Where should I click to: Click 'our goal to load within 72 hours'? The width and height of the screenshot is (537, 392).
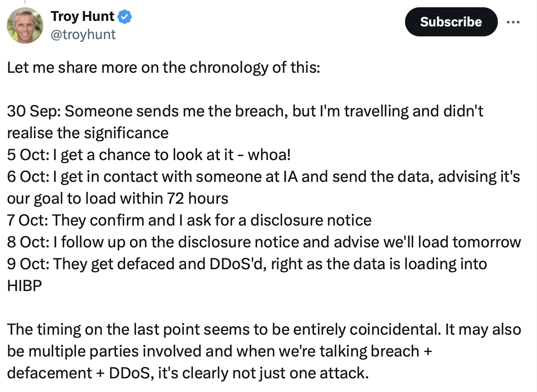[117, 198]
